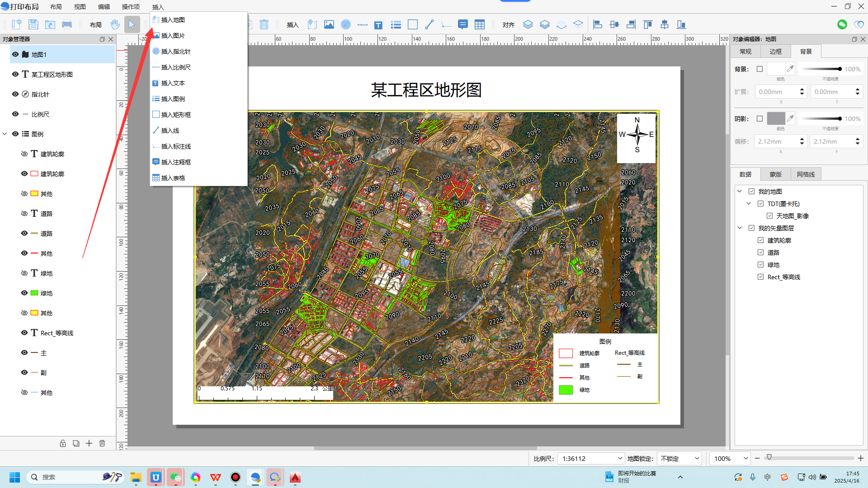This screenshot has height=488, width=868.
Task: Enable the 背景 checkbox
Action: [759, 69]
